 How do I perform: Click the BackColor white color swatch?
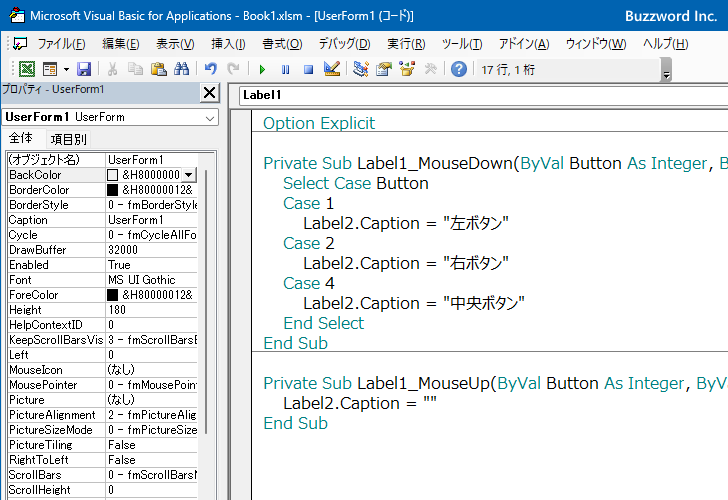[112, 175]
